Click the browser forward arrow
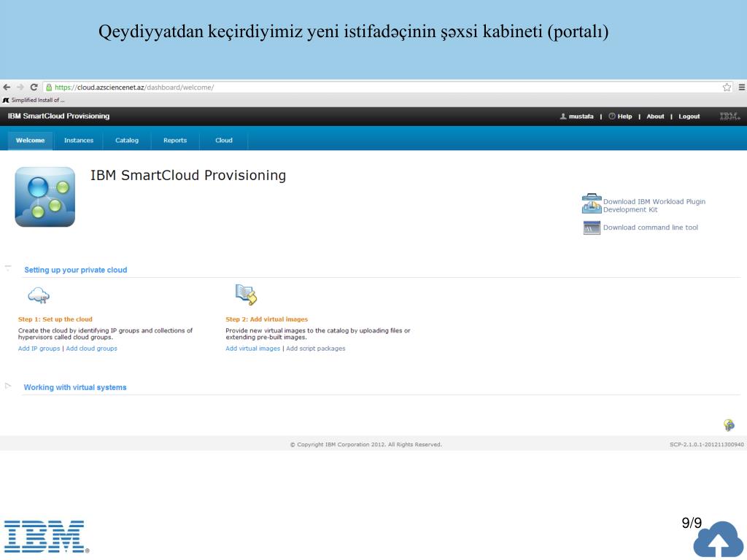Image resolution: width=747 pixels, height=560 pixels. pyautogui.click(x=20, y=87)
